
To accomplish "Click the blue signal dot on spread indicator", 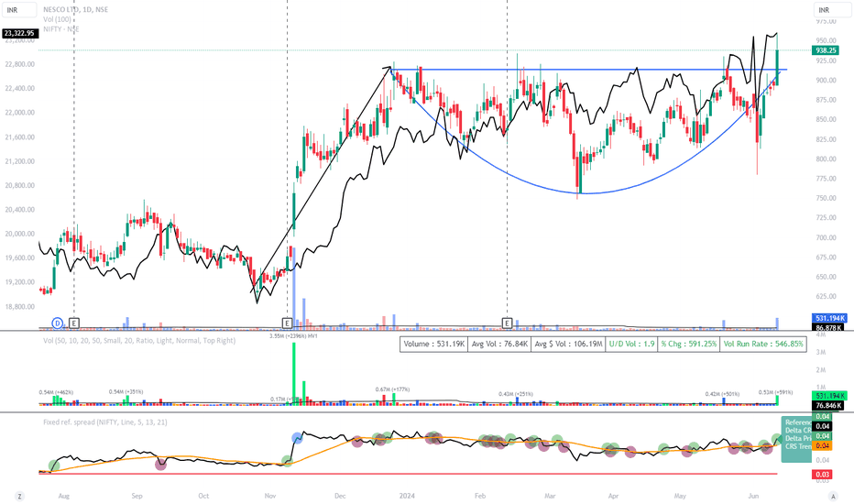I will tap(297, 437).
